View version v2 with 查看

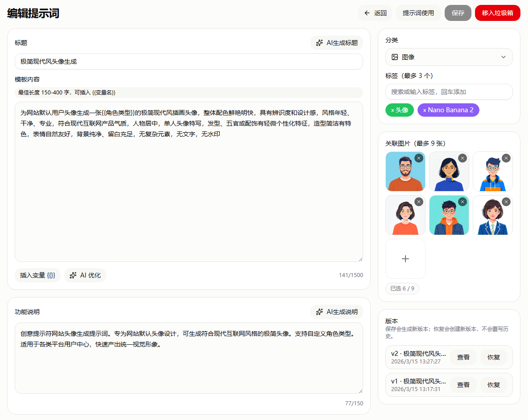(x=463, y=357)
